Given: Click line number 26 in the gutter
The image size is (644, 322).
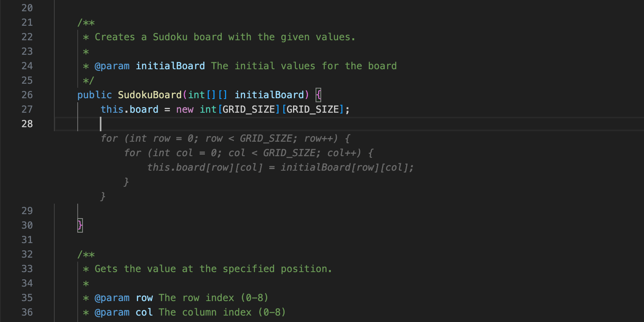Looking at the screenshot, I should click(x=27, y=95).
